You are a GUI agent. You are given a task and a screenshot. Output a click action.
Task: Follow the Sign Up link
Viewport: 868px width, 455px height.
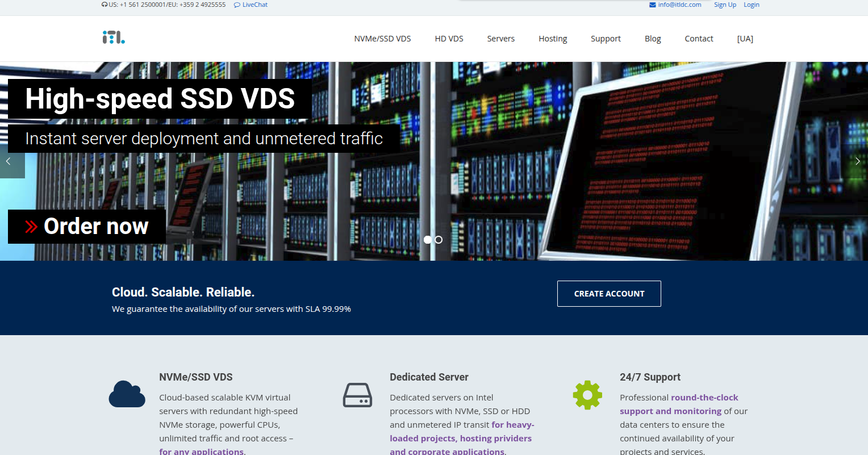[725, 5]
